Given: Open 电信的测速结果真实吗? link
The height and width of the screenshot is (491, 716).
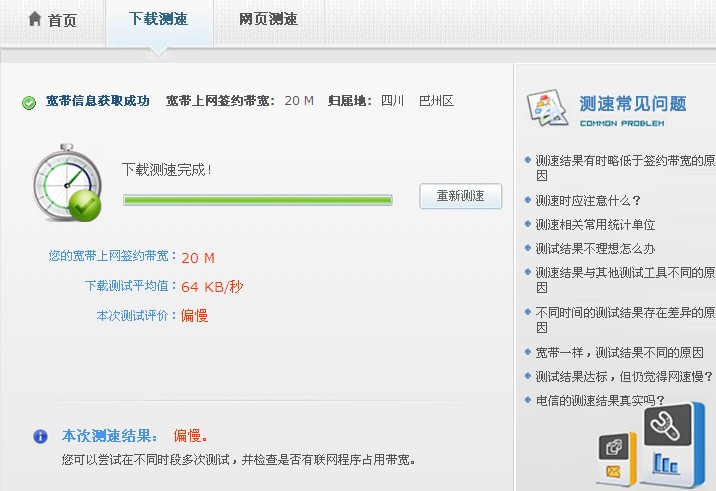Looking at the screenshot, I should pyautogui.click(x=600, y=401).
